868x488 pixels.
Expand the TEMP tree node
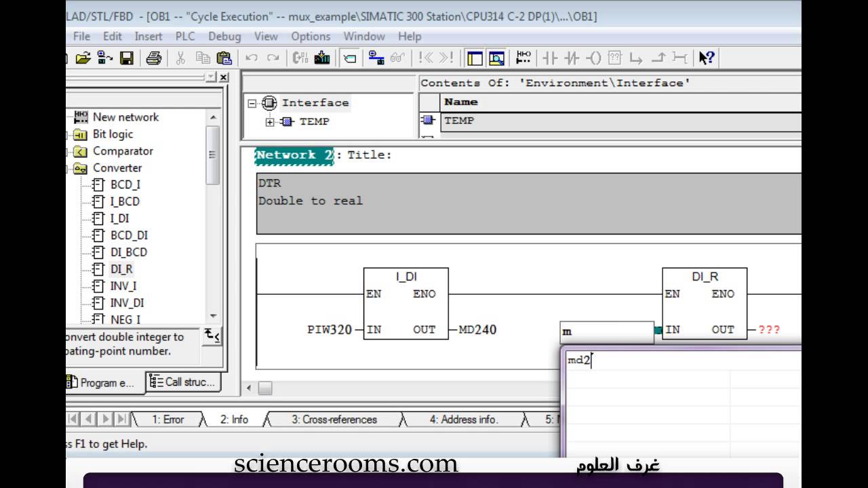pyautogui.click(x=270, y=122)
